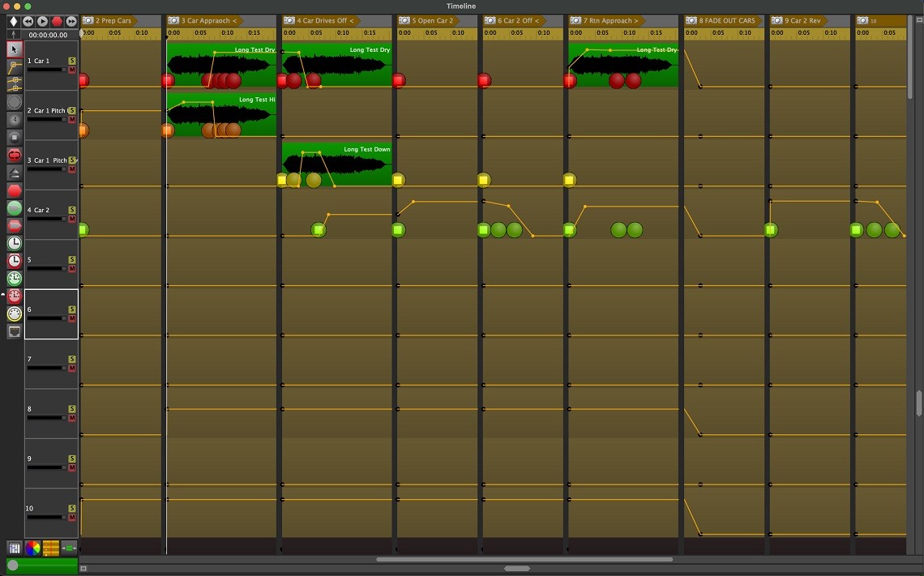
Task: Select the multi-track curve edit tool
Action: pyautogui.click(x=14, y=84)
